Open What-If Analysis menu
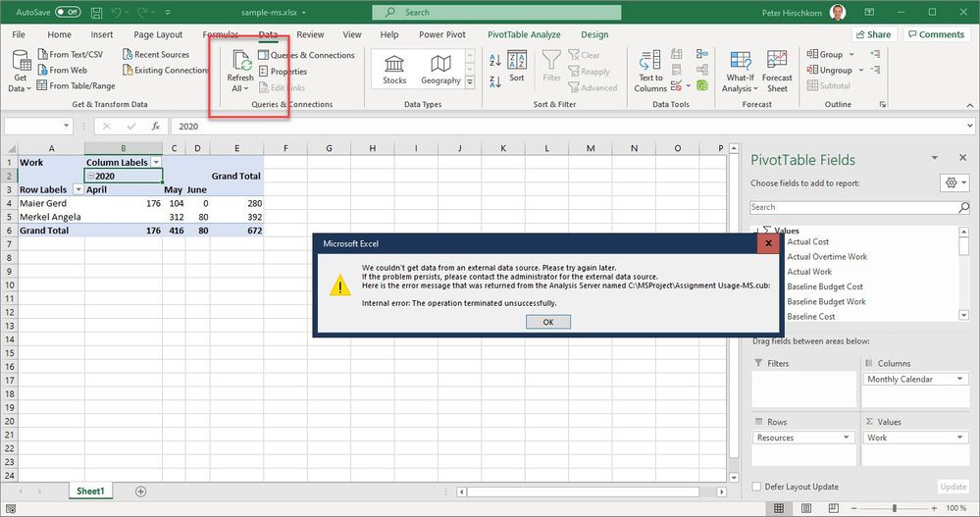This screenshot has width=980, height=517. pos(740,71)
